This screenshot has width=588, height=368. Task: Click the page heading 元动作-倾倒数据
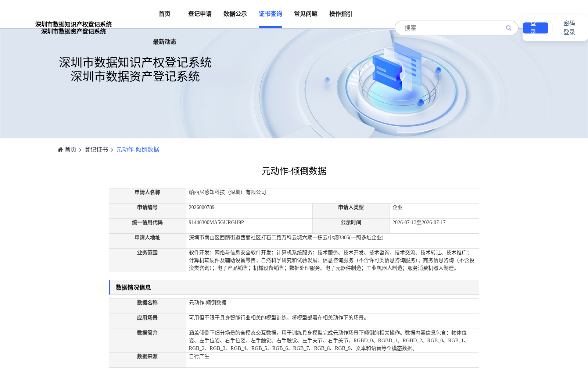coord(294,171)
